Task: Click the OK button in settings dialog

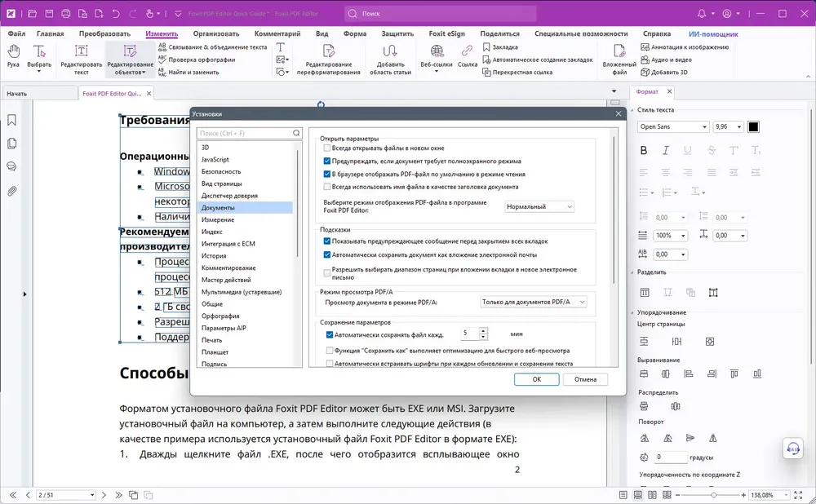Action: point(537,379)
